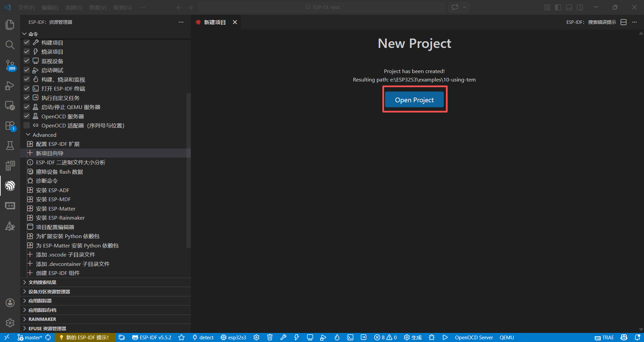The height and width of the screenshot is (342, 644).
Task: Uncheck the 执行自定义任务 checkbox
Action: point(27,98)
